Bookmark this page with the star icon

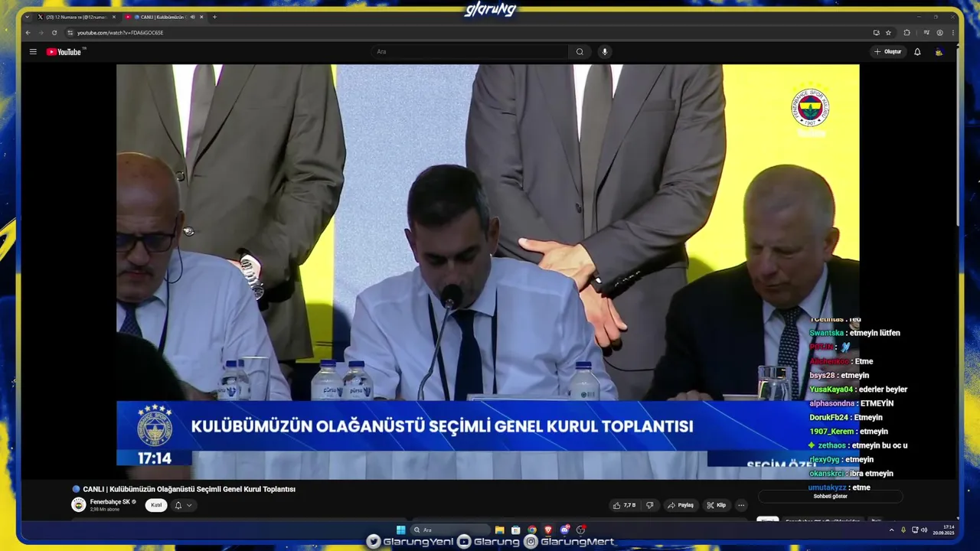(888, 33)
